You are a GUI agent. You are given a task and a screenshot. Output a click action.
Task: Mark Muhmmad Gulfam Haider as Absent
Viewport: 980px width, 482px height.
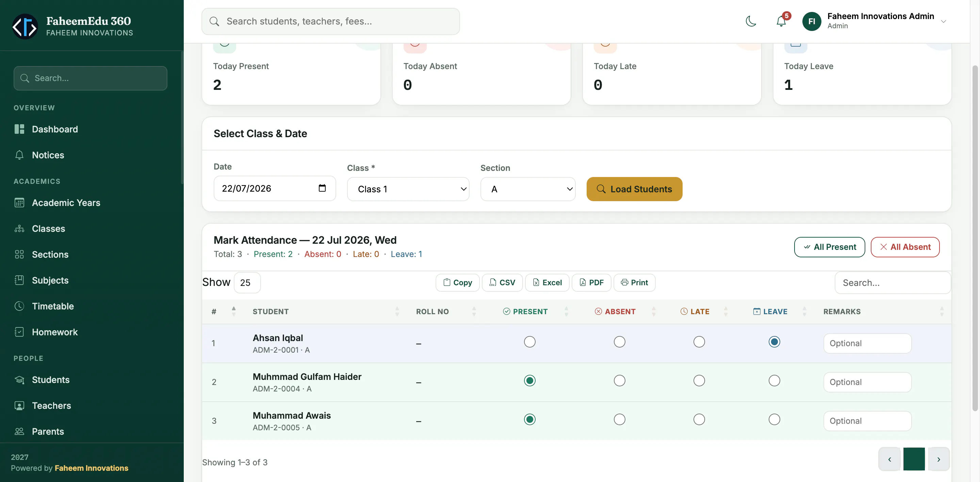coord(619,381)
